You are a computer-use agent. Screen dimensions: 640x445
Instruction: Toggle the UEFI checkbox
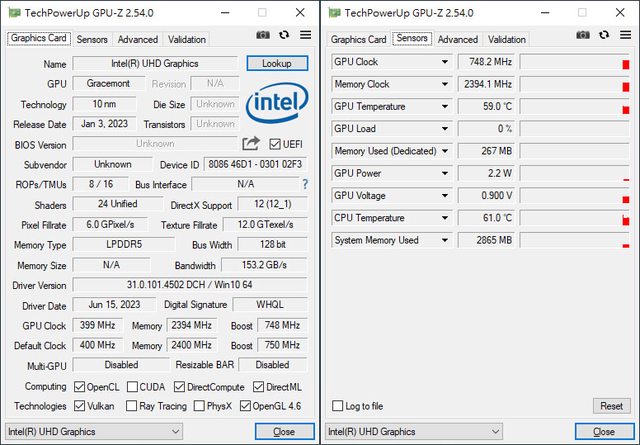click(275, 144)
